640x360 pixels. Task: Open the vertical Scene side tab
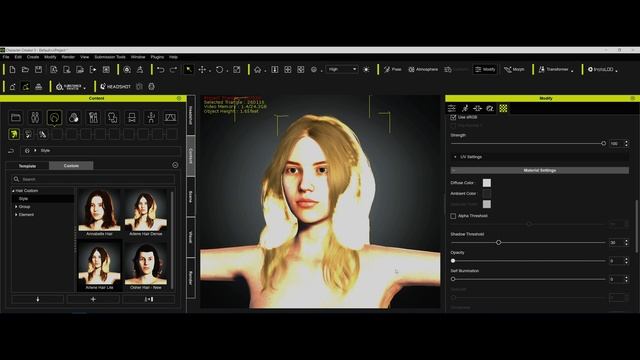191,197
